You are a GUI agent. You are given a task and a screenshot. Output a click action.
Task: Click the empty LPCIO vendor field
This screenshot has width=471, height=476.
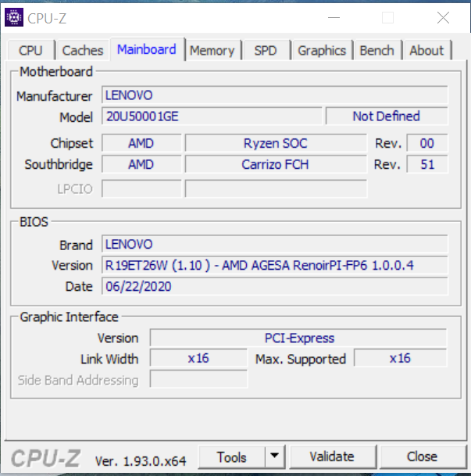[141, 188]
